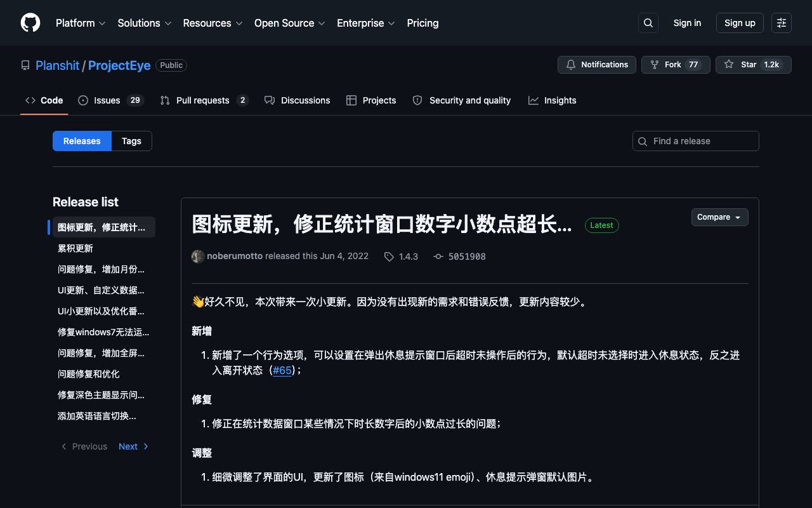Open the Compare dropdown

[720, 217]
